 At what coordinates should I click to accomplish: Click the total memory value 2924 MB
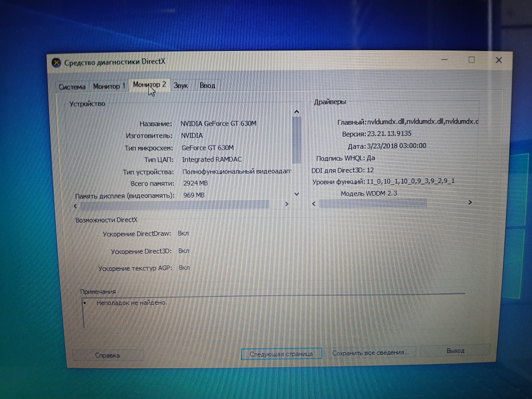point(196,183)
